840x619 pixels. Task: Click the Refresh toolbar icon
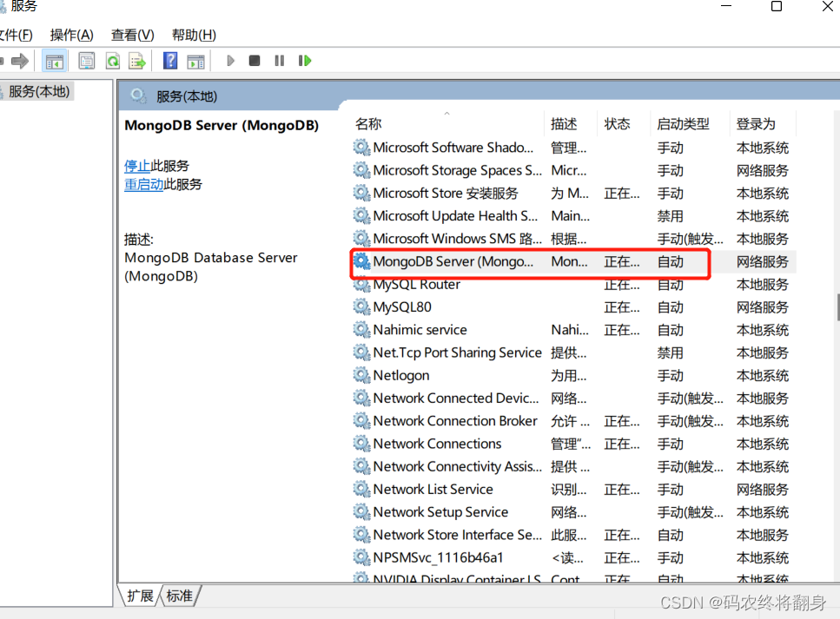point(113,61)
